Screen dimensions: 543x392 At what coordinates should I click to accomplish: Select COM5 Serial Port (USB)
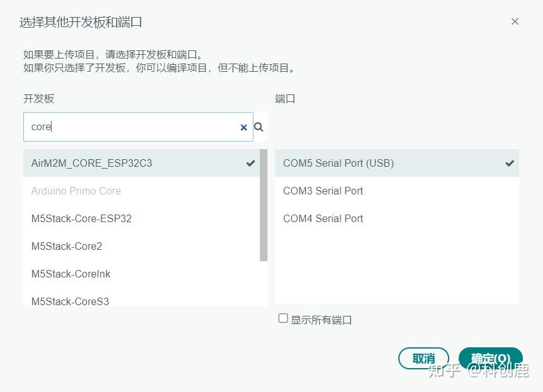tap(339, 163)
